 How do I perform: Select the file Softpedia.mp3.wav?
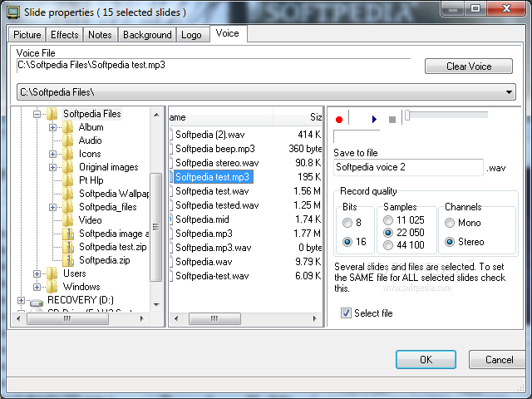(214, 248)
